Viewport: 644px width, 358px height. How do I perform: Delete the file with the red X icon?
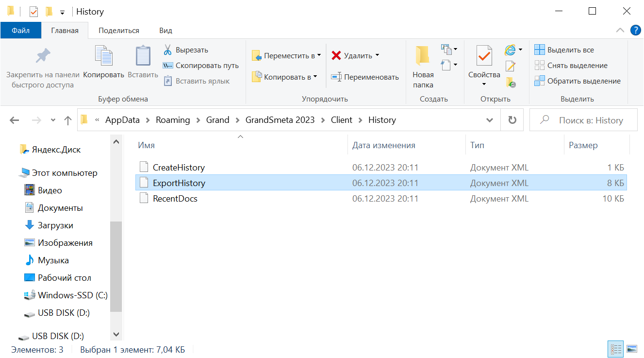pos(336,55)
